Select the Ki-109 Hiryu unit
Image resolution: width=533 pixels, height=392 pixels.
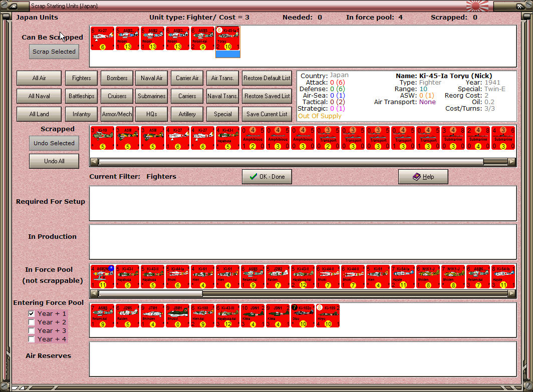pyautogui.click(x=328, y=315)
